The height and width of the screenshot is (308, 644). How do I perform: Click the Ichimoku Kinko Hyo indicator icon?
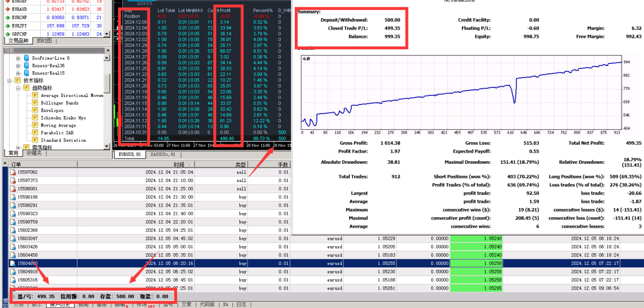[35, 118]
